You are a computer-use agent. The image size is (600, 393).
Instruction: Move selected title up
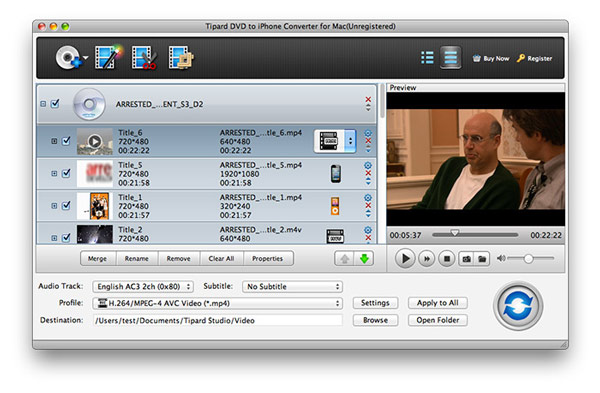pyautogui.click(x=344, y=259)
